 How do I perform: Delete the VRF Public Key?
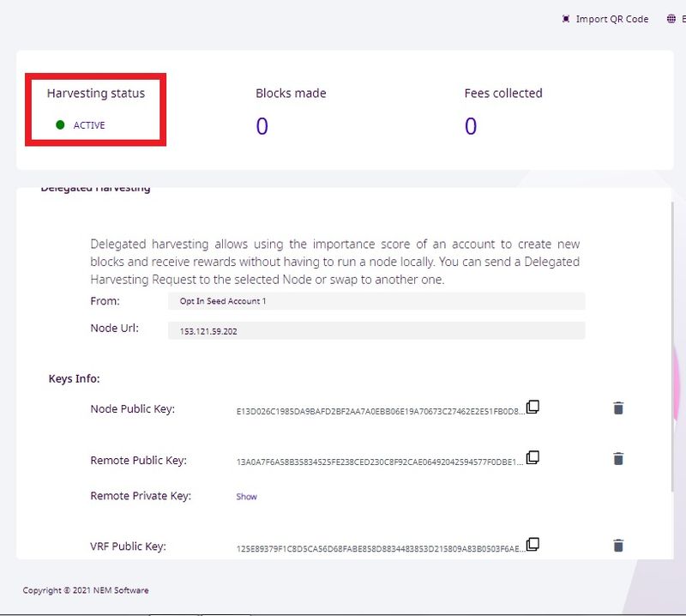click(618, 545)
